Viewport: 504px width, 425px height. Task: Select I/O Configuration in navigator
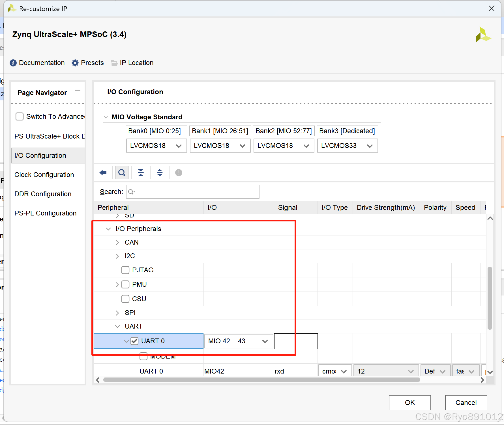click(x=48, y=156)
